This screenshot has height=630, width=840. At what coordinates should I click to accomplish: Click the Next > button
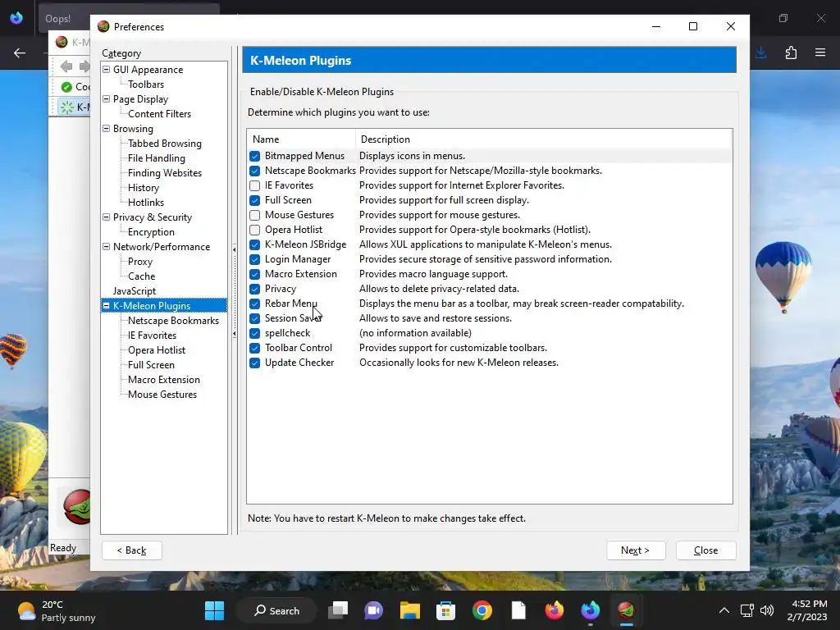[x=636, y=550]
